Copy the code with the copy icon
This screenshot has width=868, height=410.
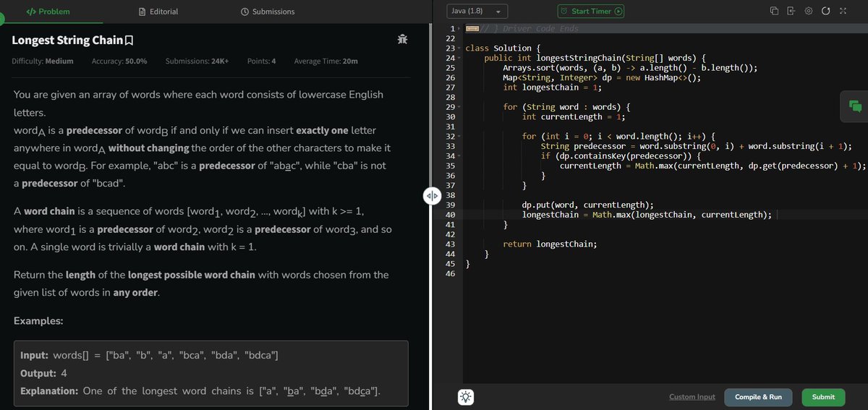tap(774, 11)
